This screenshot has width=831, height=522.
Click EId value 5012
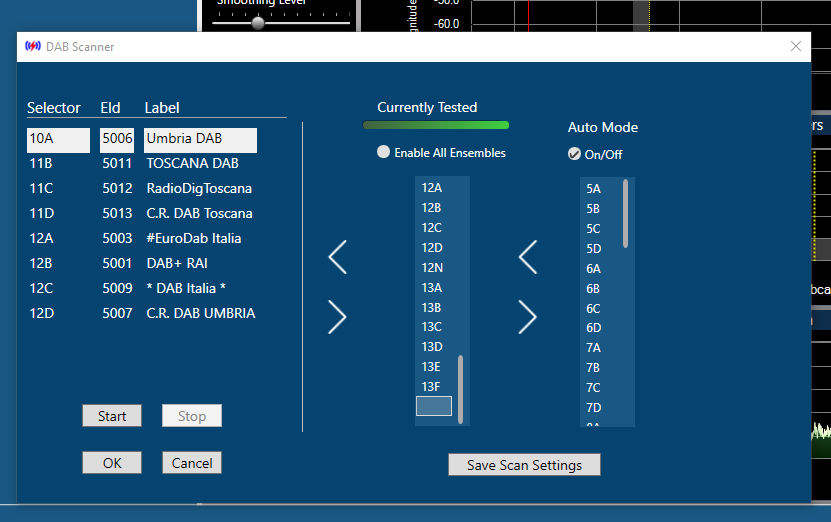[117, 188]
